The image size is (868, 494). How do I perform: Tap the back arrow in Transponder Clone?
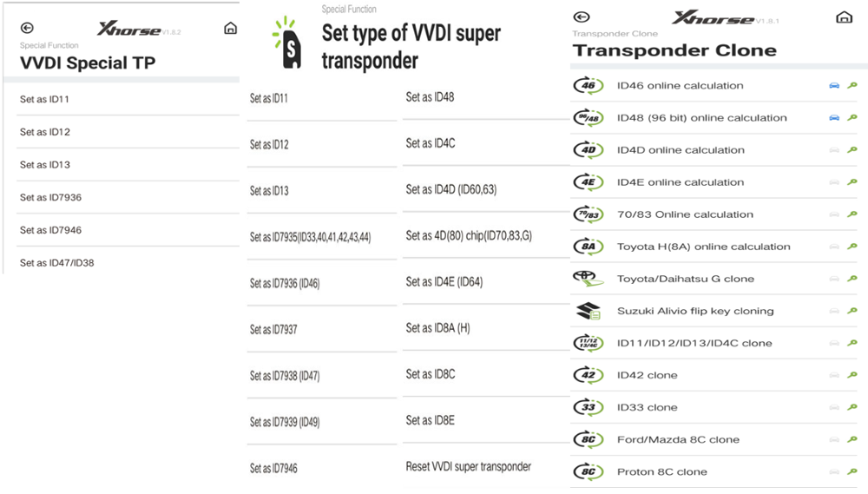coord(582,17)
